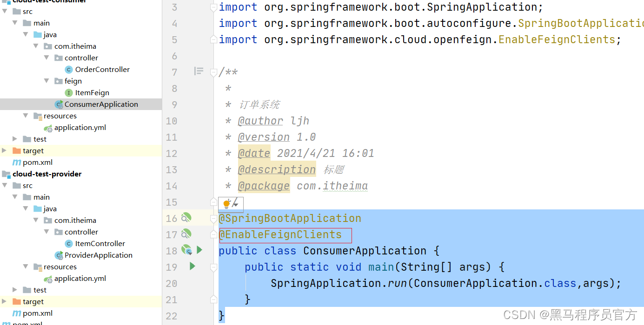Select ConsumerApplication in project tree
The width and height of the screenshot is (644, 325).
pyautogui.click(x=101, y=104)
